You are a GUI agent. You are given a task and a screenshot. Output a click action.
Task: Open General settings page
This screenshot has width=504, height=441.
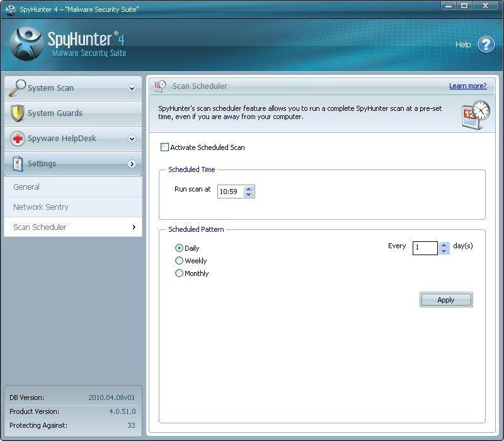click(x=73, y=186)
